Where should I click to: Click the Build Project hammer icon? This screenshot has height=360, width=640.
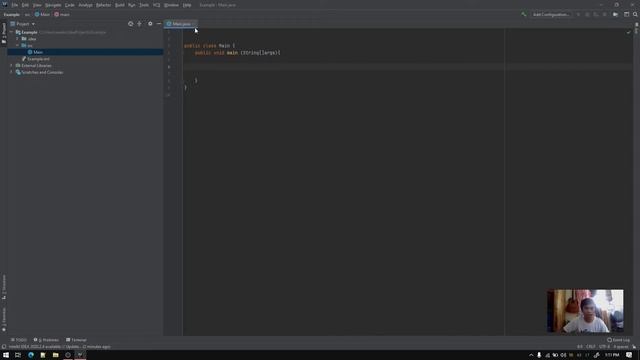tap(523, 15)
